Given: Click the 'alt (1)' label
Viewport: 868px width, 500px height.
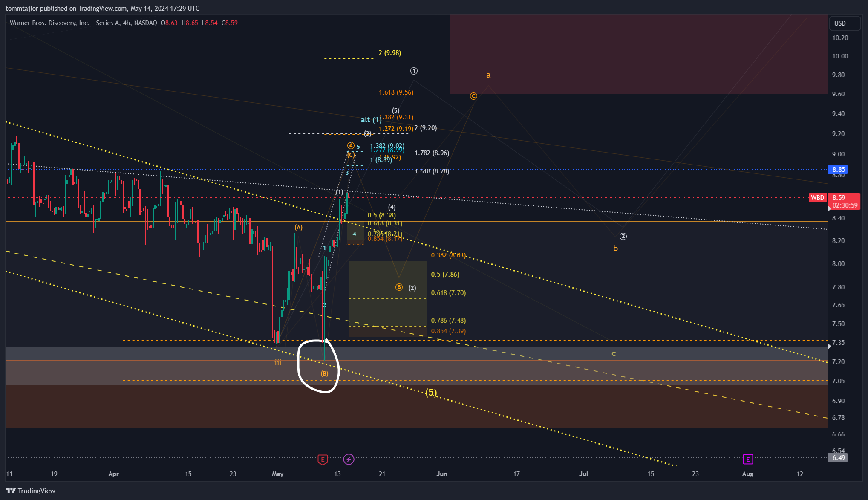Looking at the screenshot, I should click(371, 120).
